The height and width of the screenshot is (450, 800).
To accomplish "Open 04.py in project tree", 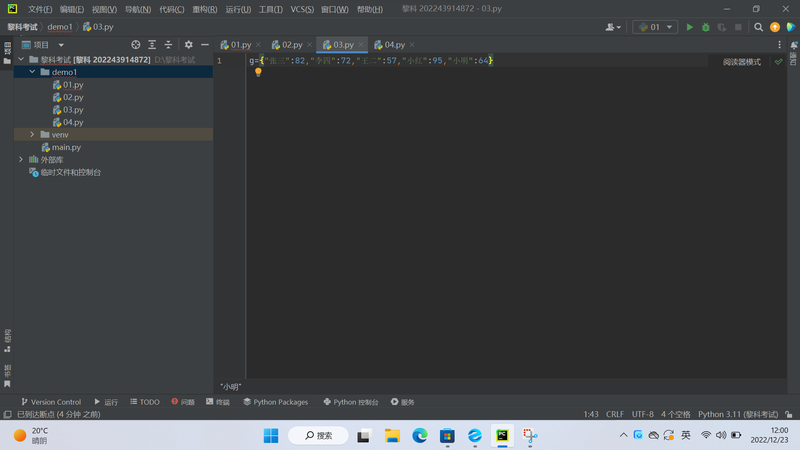I will coord(68,122).
